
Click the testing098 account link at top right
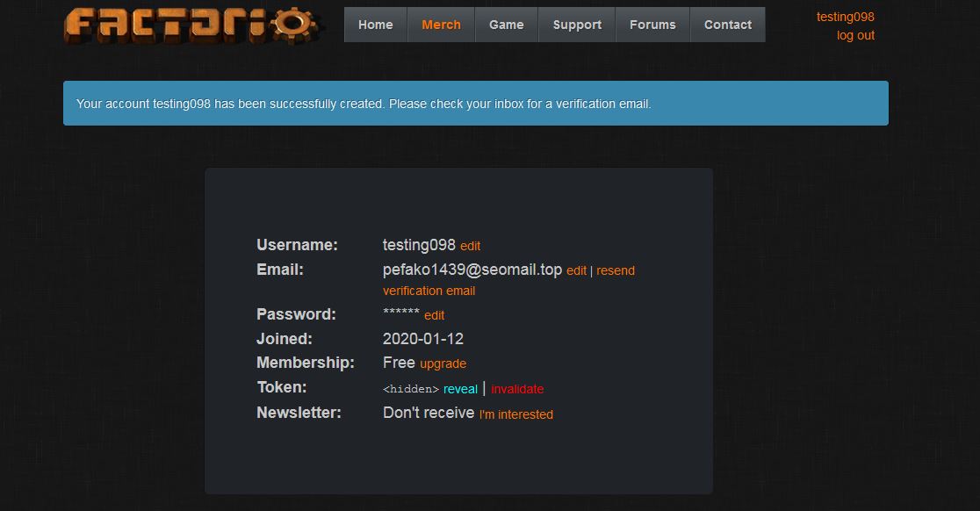[845, 17]
